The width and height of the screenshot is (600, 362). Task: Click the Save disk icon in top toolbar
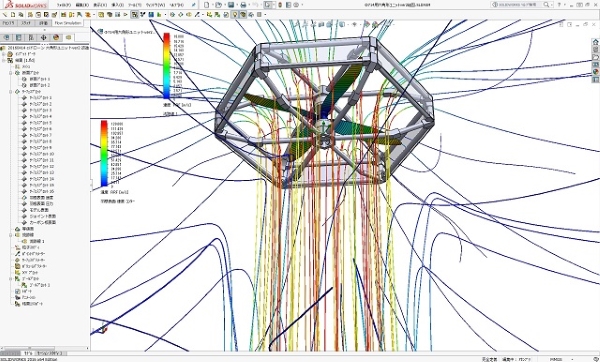click(x=231, y=5)
